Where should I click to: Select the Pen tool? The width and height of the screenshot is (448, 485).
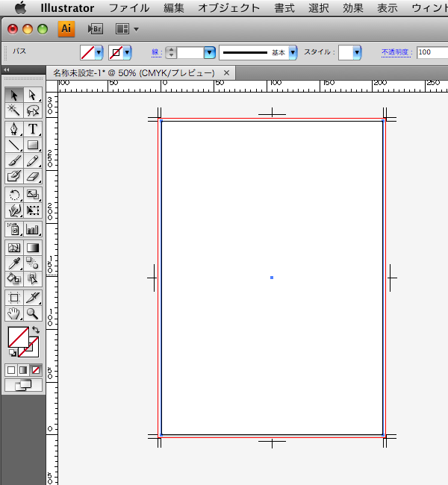tap(13, 128)
